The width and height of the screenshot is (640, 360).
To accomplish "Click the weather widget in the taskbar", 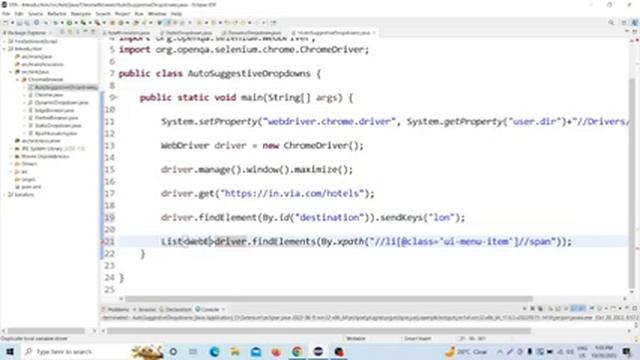I will coord(466,351).
